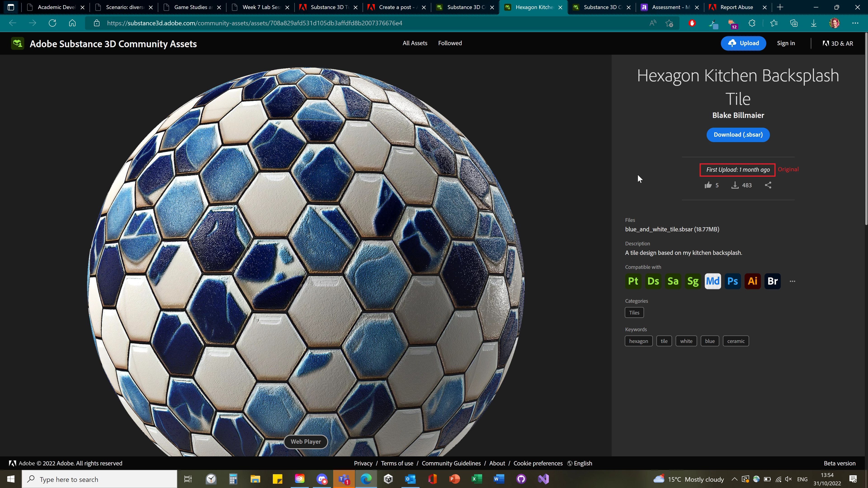Click the Substance Sampler Sa icon

673,281
